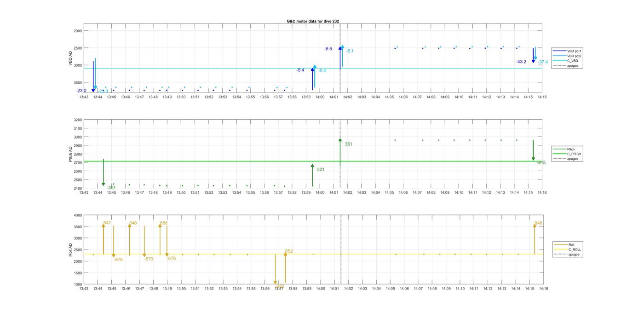Click the light blue '-5.1' annotation
Image resolution: width=644 pixels, height=319 pixels.
click(x=350, y=51)
